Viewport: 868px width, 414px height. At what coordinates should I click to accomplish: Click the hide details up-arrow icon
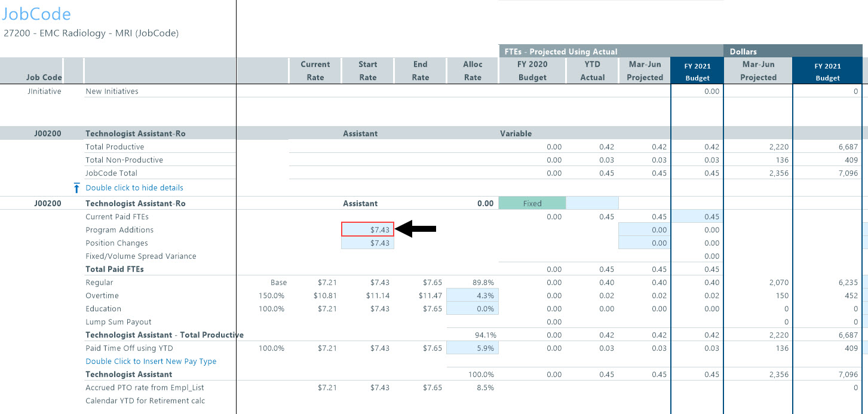click(x=76, y=188)
